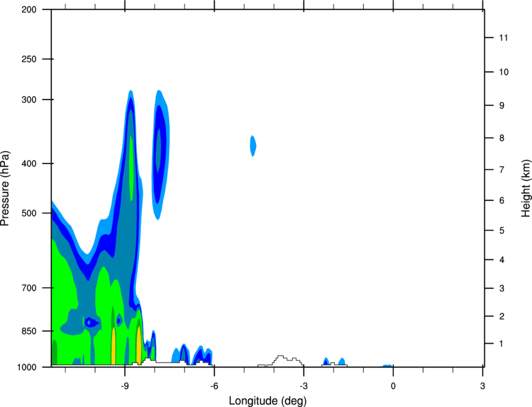Click the 4 km height label
Viewport: 532px width, 407px height.
coord(502,260)
